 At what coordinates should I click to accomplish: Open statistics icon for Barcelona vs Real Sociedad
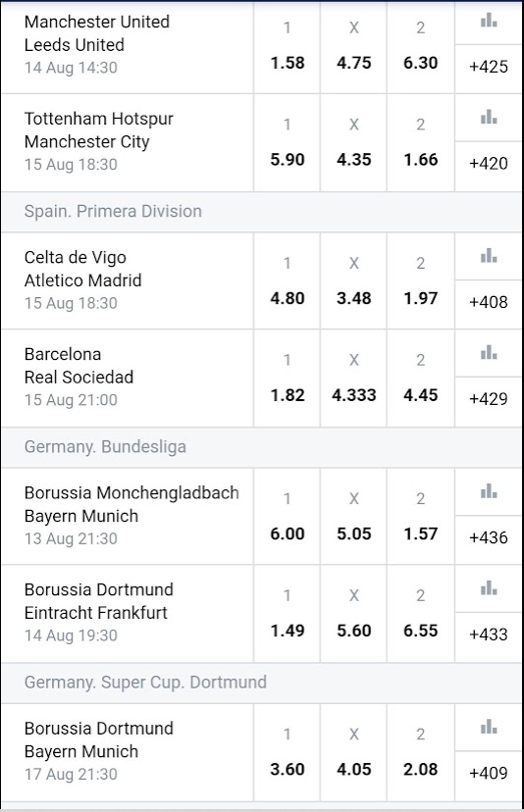tap(489, 353)
